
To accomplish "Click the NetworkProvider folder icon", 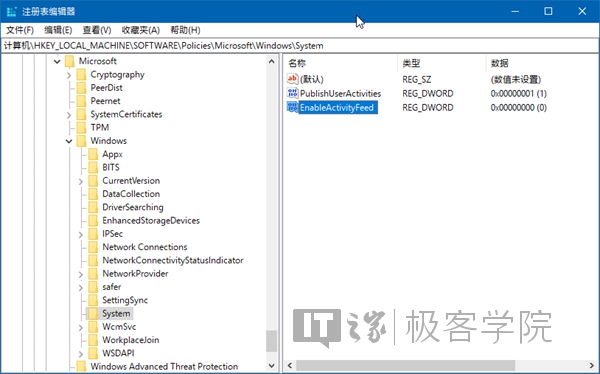I will coord(93,274).
